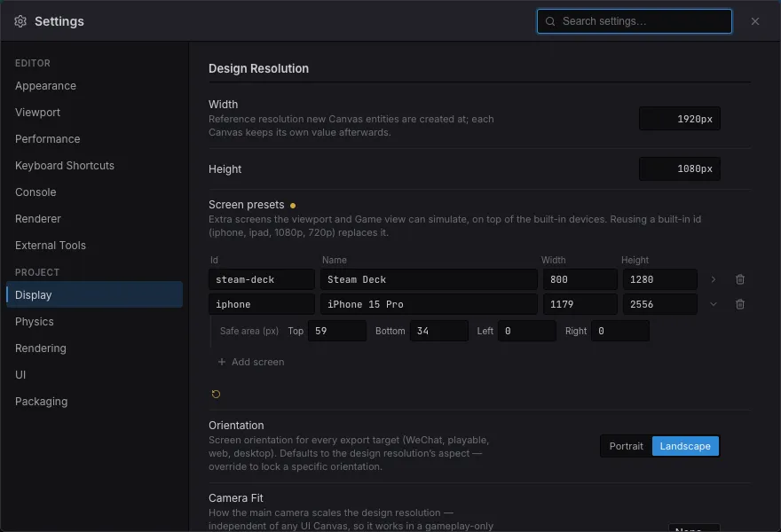Edit the Steam Deck height 1280 field
Screen dimensions: 781x532
pyautogui.click(x=660, y=279)
